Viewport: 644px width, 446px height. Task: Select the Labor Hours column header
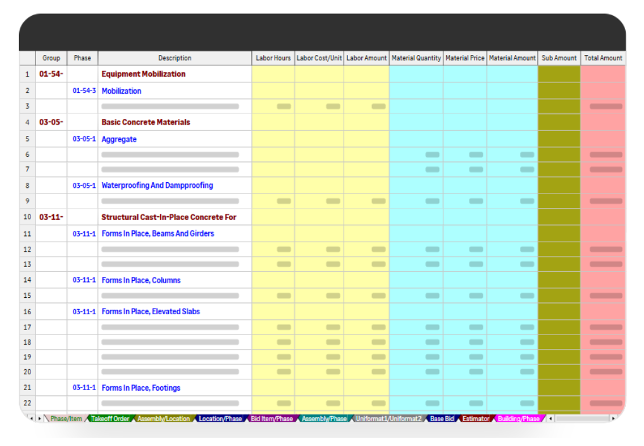(273, 58)
